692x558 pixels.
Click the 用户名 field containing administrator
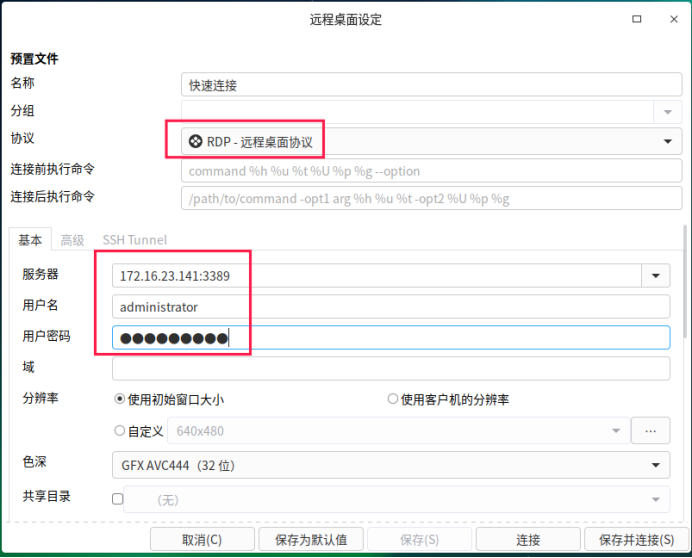[391, 306]
